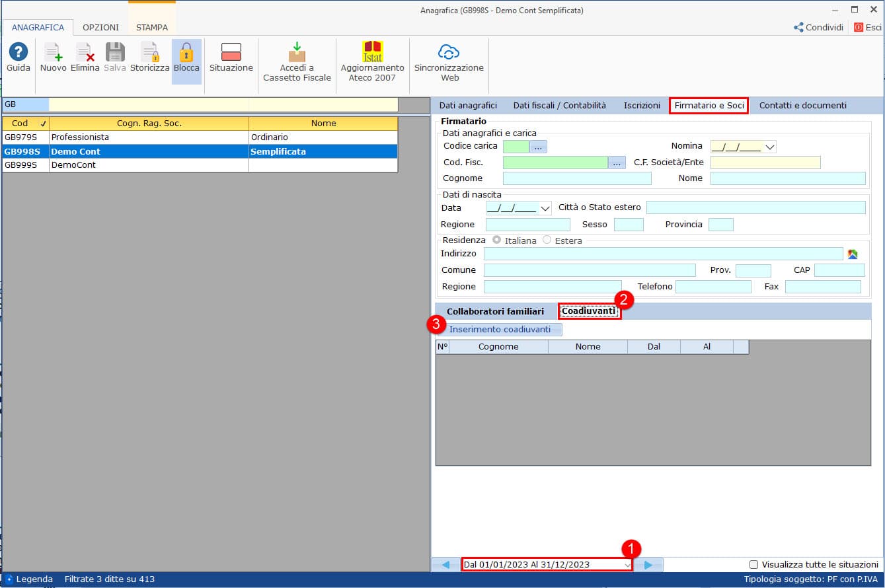Click the Ordinario cell

323,137
